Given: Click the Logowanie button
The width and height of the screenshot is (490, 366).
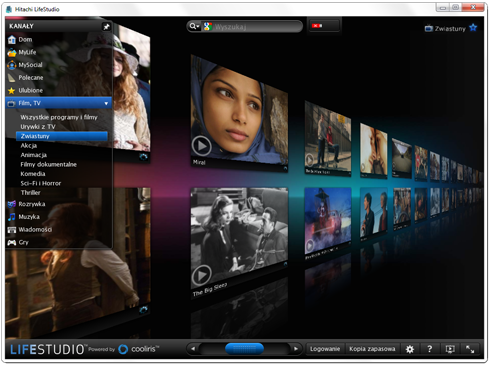Looking at the screenshot, I should pyautogui.click(x=325, y=349).
